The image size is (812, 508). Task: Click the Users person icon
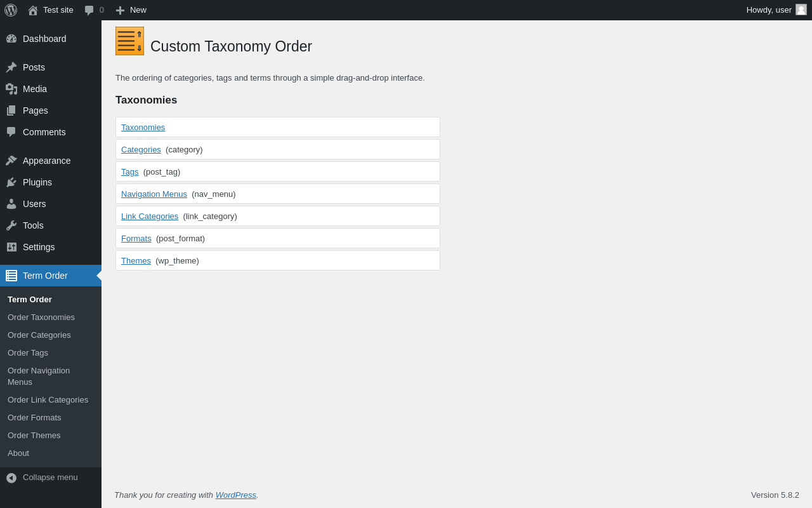(x=11, y=204)
